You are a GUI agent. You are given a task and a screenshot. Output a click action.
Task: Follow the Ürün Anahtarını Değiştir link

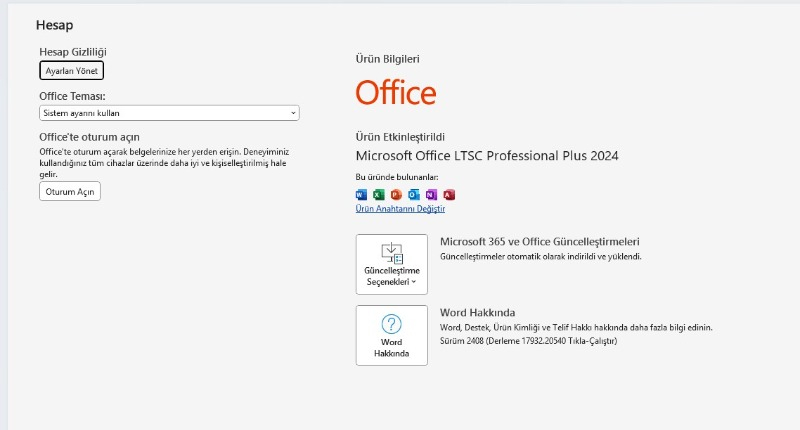point(400,209)
